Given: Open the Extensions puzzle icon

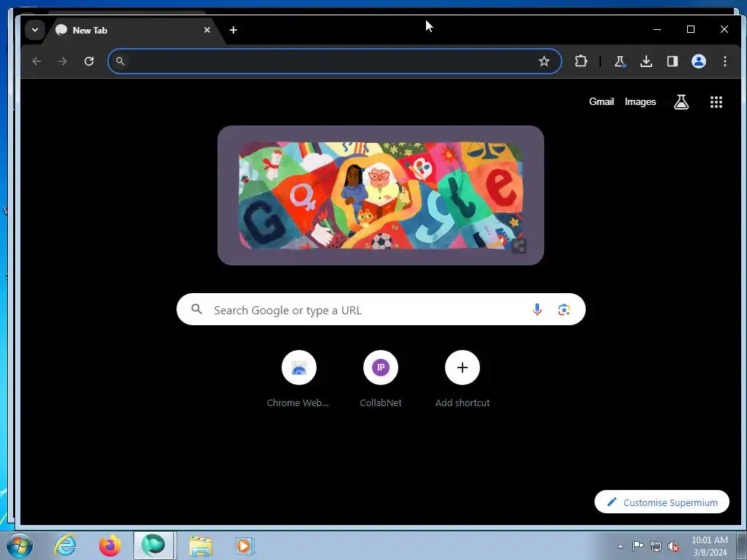Looking at the screenshot, I should coord(581,61).
